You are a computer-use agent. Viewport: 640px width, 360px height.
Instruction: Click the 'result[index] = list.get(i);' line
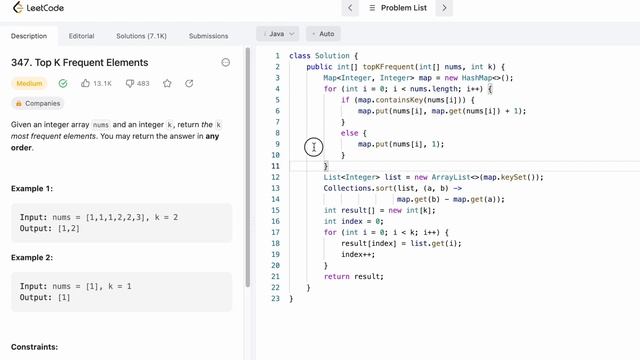(401, 243)
